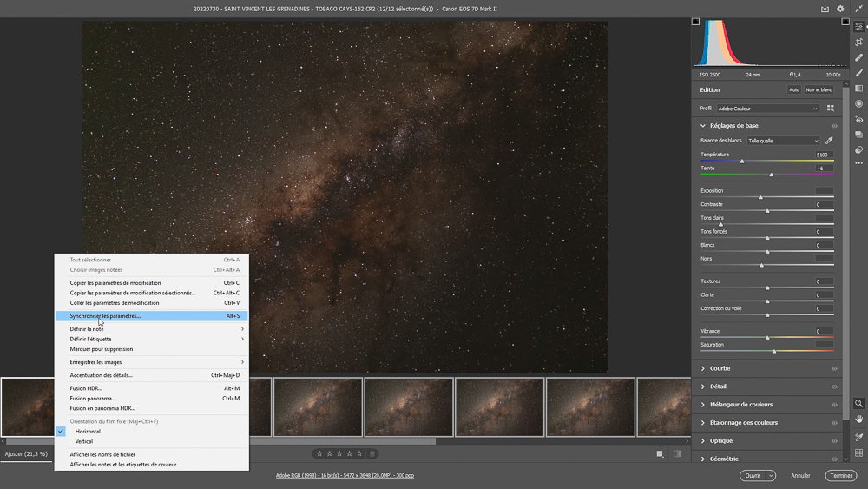Screen dimensions: 868x489
Task: Toggle shadow clipping warning in histogram
Action: click(x=696, y=22)
